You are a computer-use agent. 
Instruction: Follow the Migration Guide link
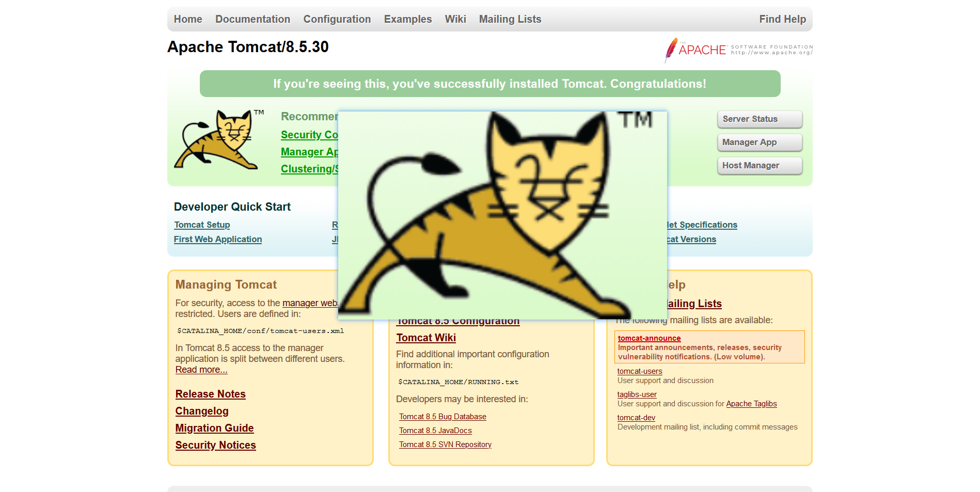pos(214,428)
